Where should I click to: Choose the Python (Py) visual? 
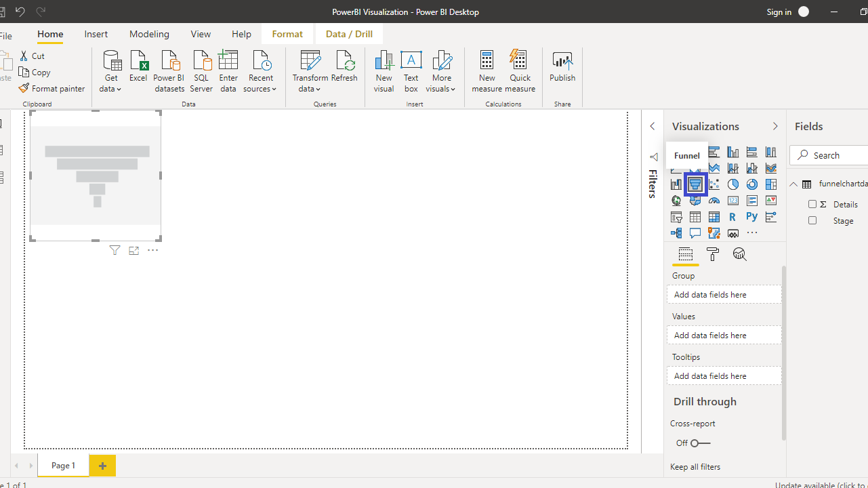tap(752, 217)
